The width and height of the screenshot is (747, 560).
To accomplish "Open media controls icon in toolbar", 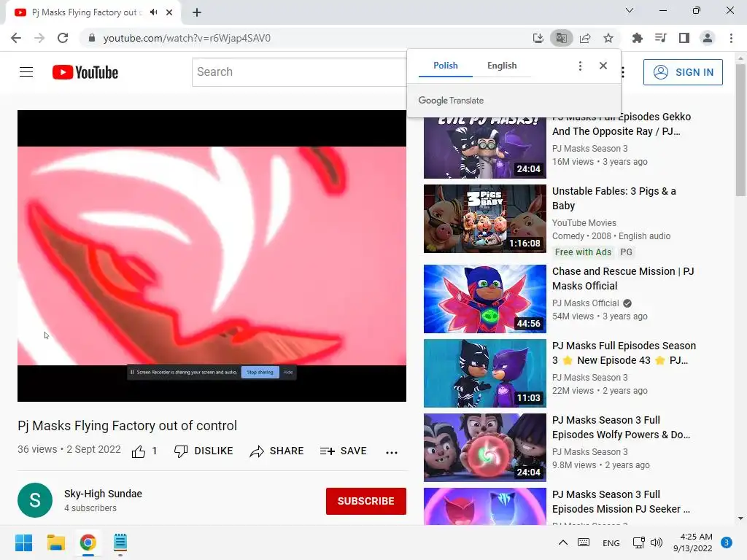I will 661,38.
